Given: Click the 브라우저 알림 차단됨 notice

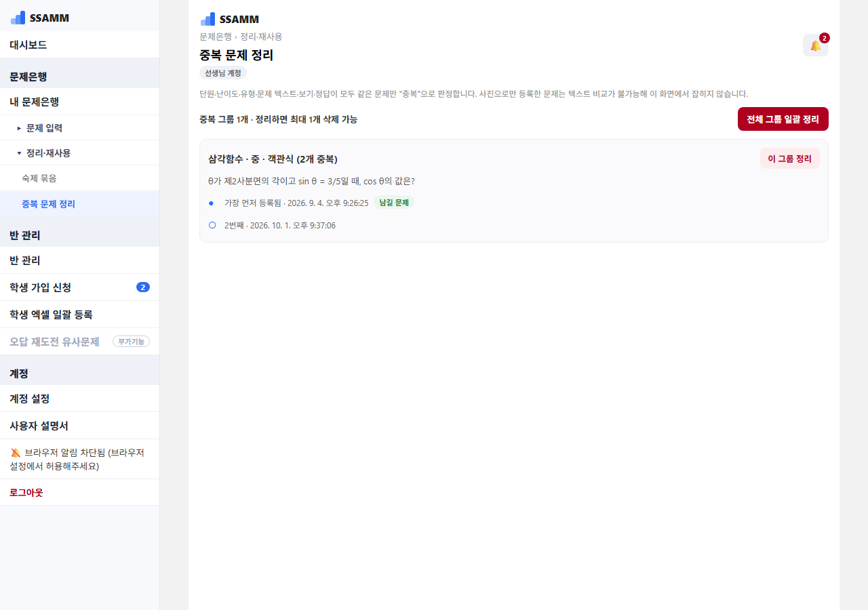Looking at the screenshot, I should 79,459.
